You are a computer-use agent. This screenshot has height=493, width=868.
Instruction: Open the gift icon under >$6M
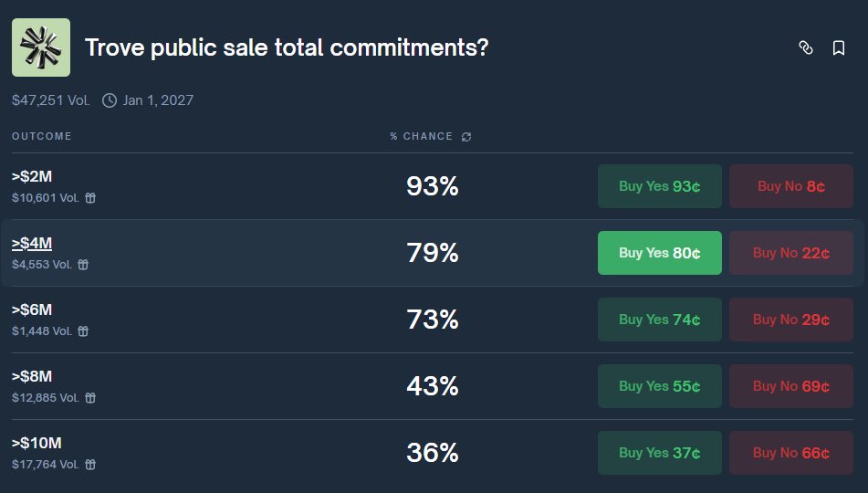(83, 331)
